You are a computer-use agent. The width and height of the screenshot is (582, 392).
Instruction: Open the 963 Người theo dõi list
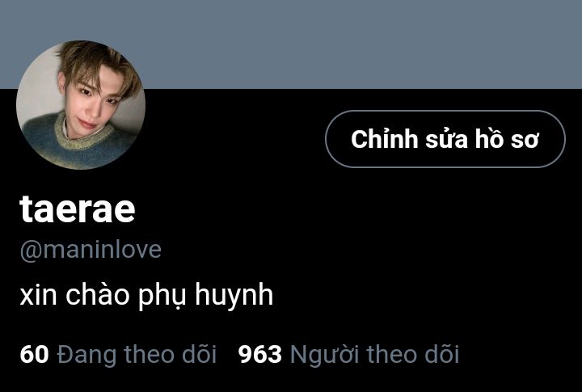pyautogui.click(x=348, y=354)
